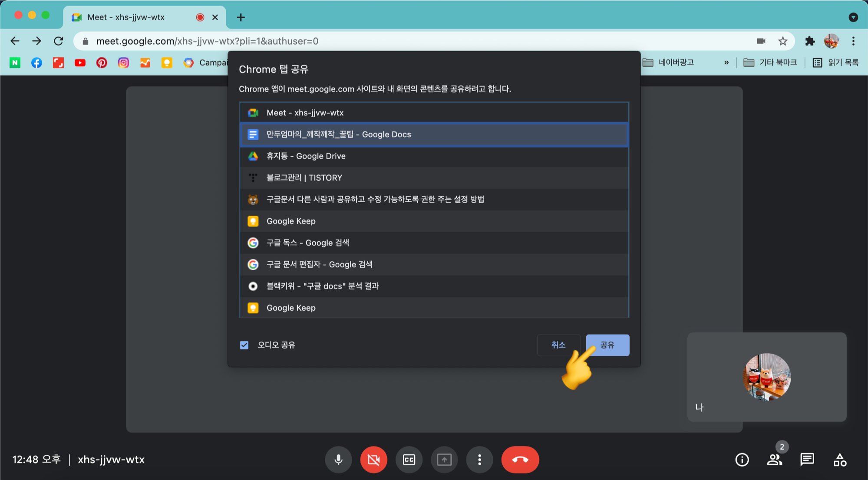Viewport: 868px width, 480px height.
Task: Hang up the call
Action: 520,460
